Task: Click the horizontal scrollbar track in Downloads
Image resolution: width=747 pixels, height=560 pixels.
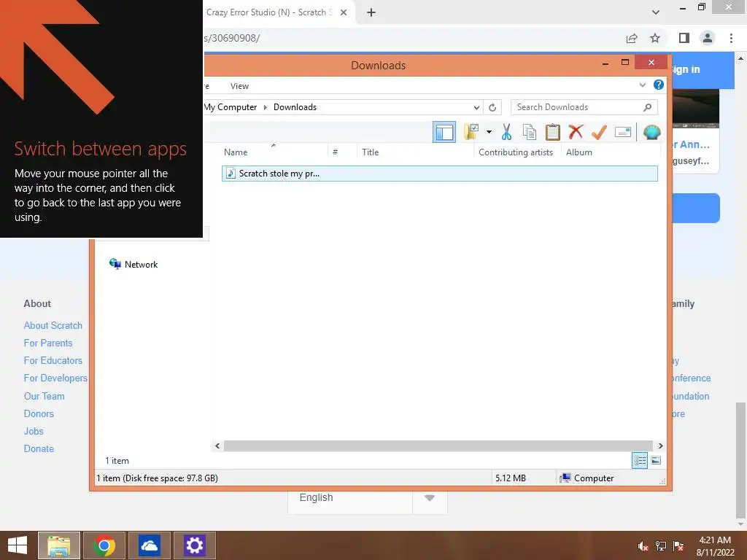Action: (438, 446)
